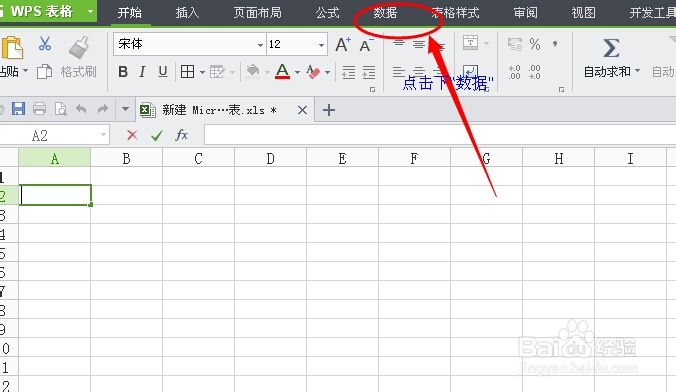Open the 开始 ribbon tab

[130, 13]
